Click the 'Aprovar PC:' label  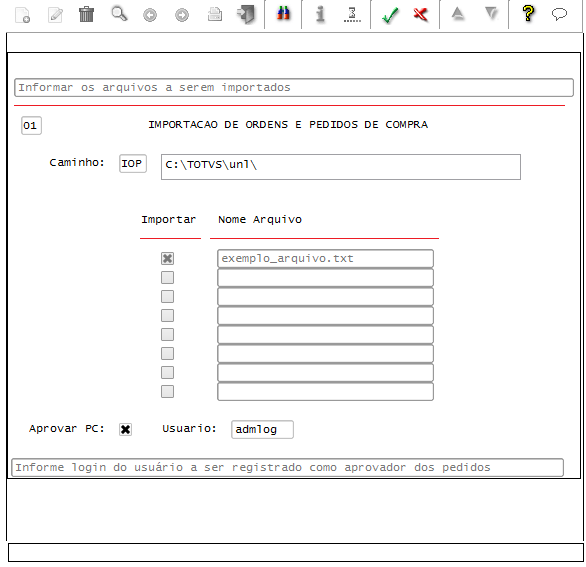click(x=67, y=428)
